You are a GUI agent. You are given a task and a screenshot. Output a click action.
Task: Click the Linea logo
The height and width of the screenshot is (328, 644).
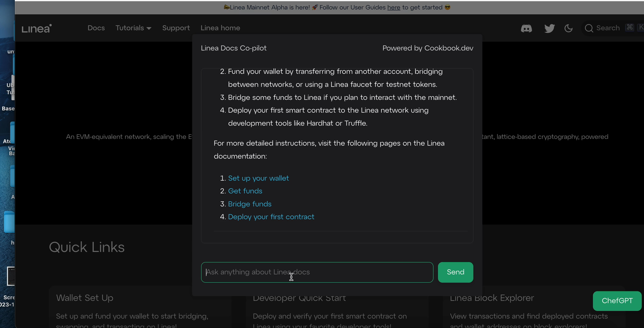point(37,28)
